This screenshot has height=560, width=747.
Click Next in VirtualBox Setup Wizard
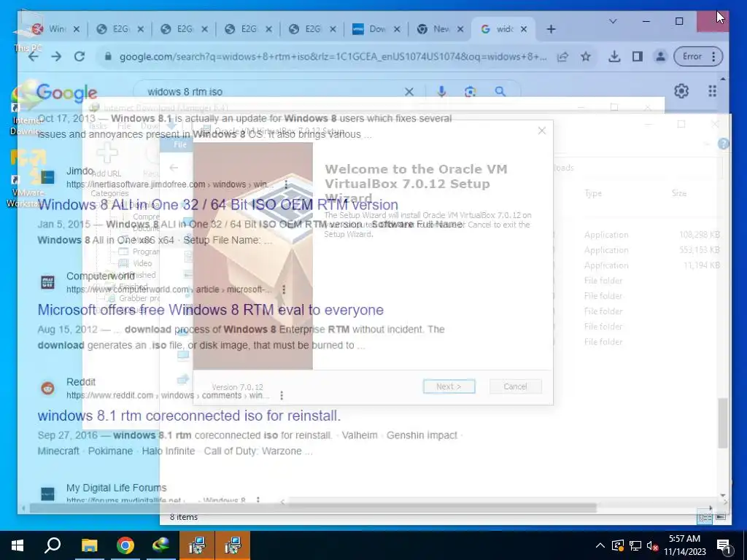(449, 386)
